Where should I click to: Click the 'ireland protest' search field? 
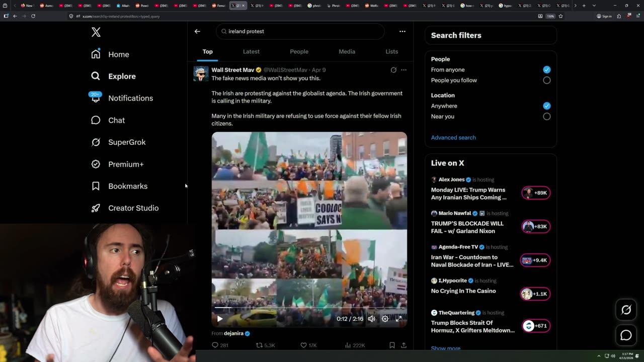(301, 31)
